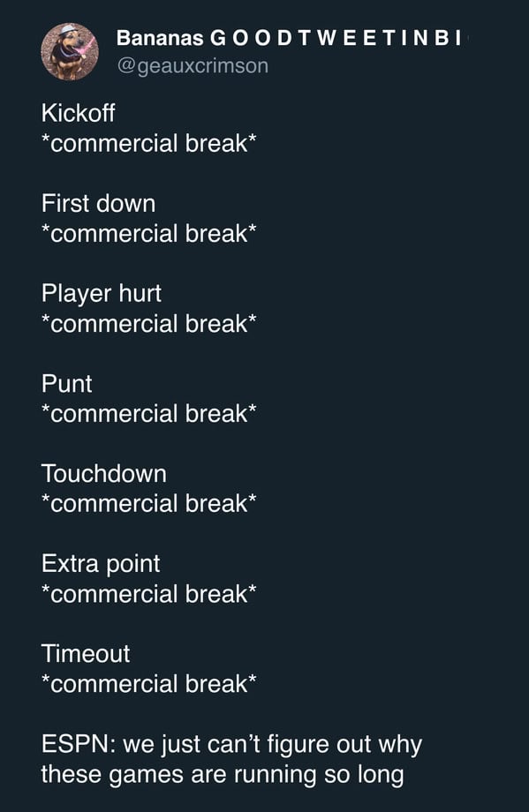Click commercial break under First down
This screenshot has width=529, height=812.
tap(148, 234)
